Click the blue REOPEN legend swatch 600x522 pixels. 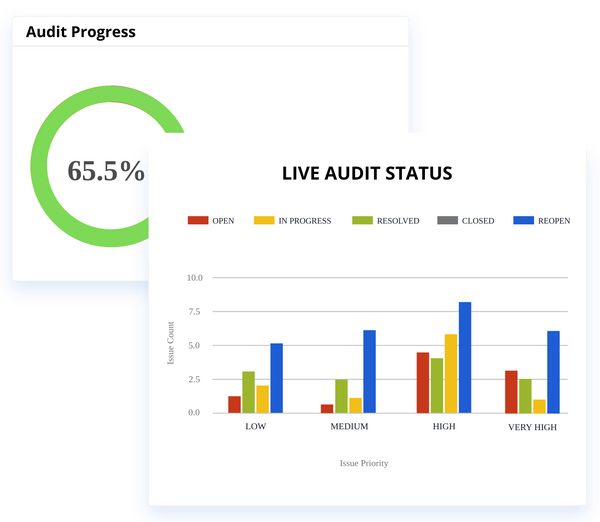point(522,220)
